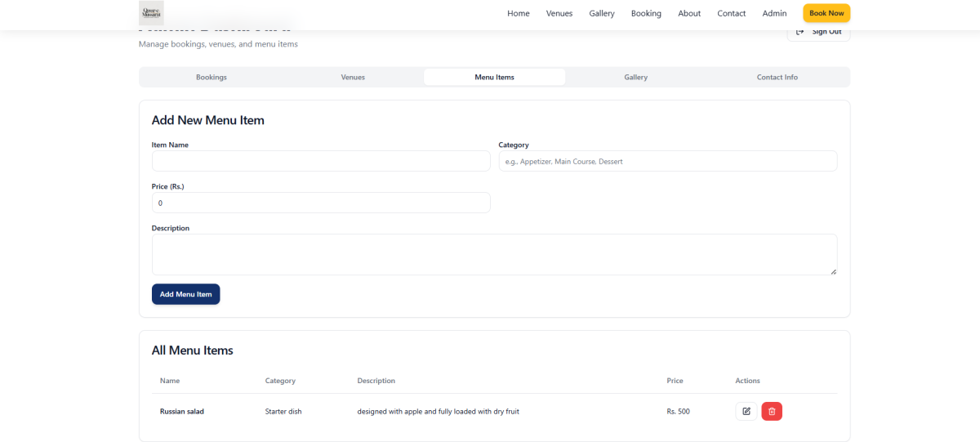Click the edit icon for Russian salad

pos(746,411)
